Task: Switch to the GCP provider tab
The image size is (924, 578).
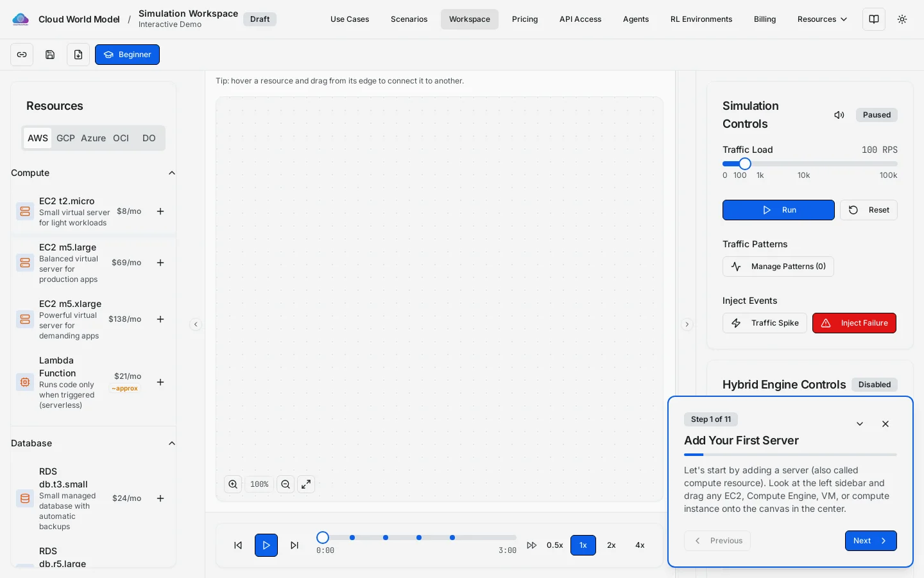Action: [x=65, y=138]
